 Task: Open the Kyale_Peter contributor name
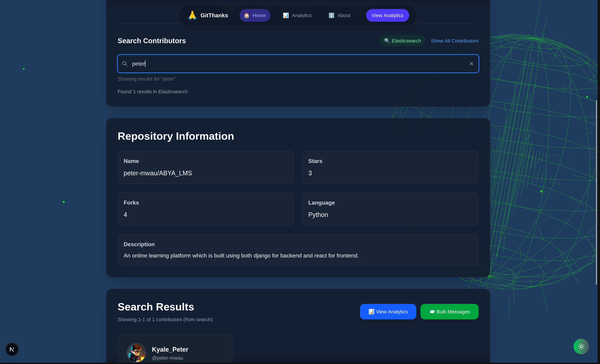tap(170, 349)
